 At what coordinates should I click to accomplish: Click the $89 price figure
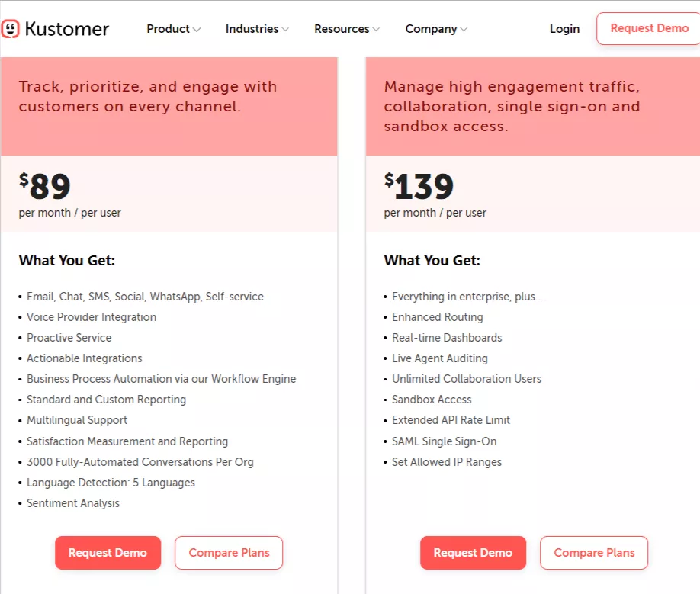click(45, 186)
